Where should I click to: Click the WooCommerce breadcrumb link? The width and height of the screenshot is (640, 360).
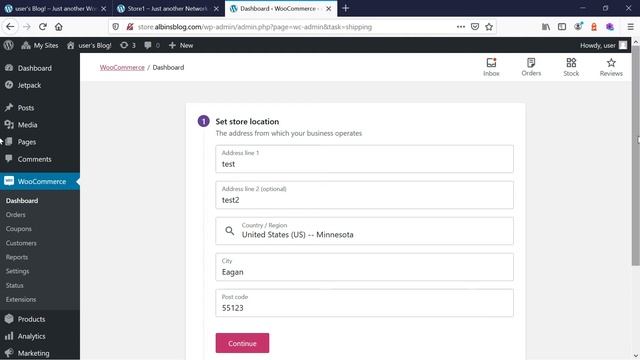coord(122,67)
